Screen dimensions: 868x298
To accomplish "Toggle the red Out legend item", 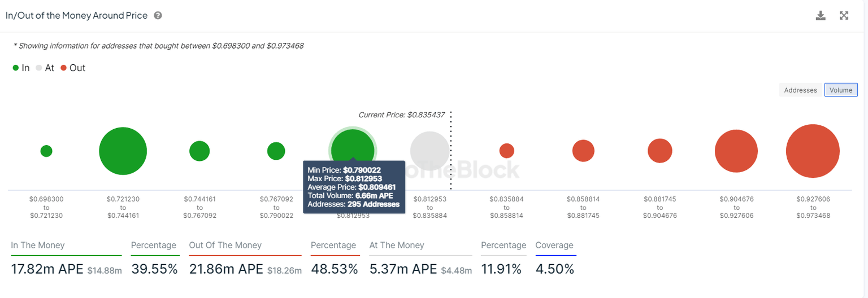I will coord(73,68).
